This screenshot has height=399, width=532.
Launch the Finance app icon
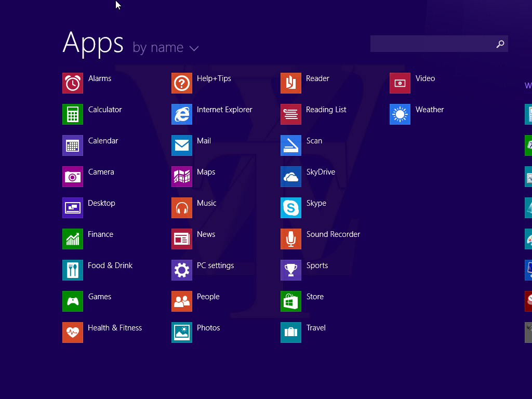(73, 239)
